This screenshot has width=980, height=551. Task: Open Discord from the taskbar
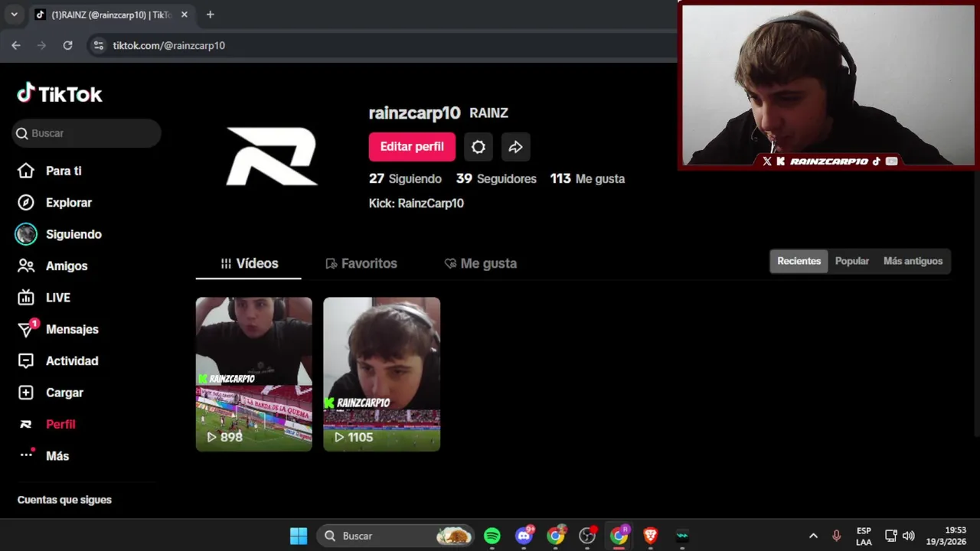pos(524,536)
